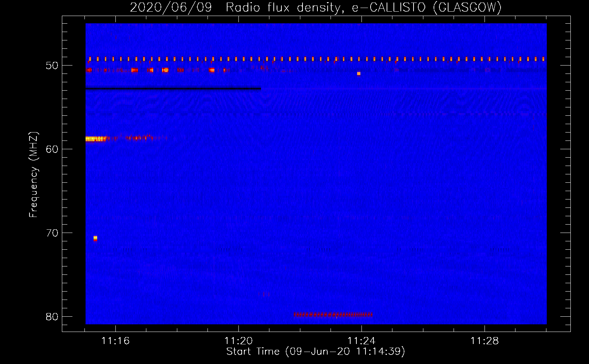Click the 'Frequency (MHZ)' y-axis label
This screenshot has height=364, width=589.
click(33, 175)
